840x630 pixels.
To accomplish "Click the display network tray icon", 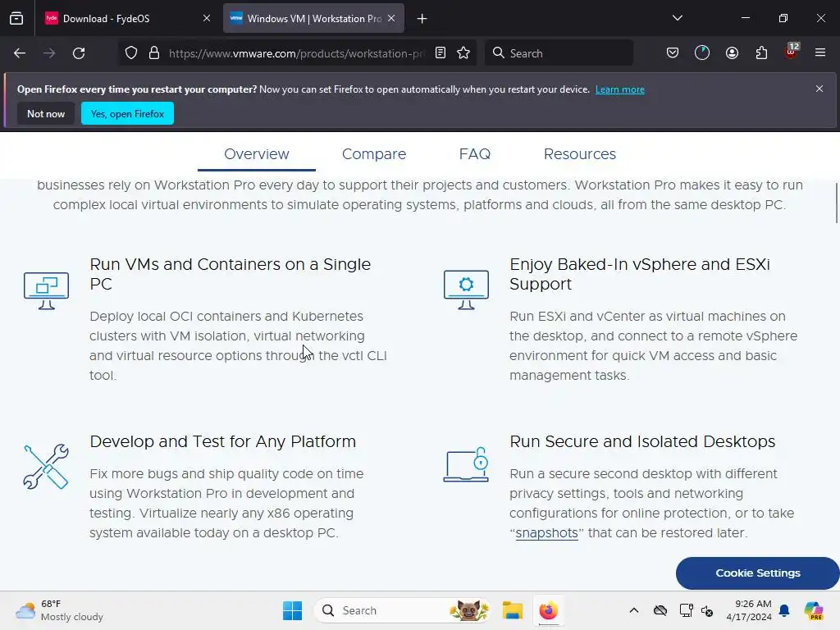I will pyautogui.click(x=686, y=610).
